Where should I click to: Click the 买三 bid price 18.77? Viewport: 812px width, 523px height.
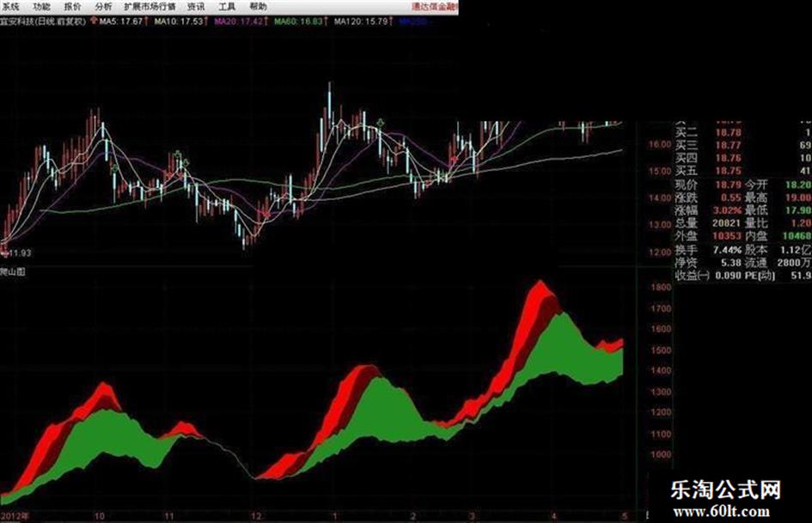728,145
